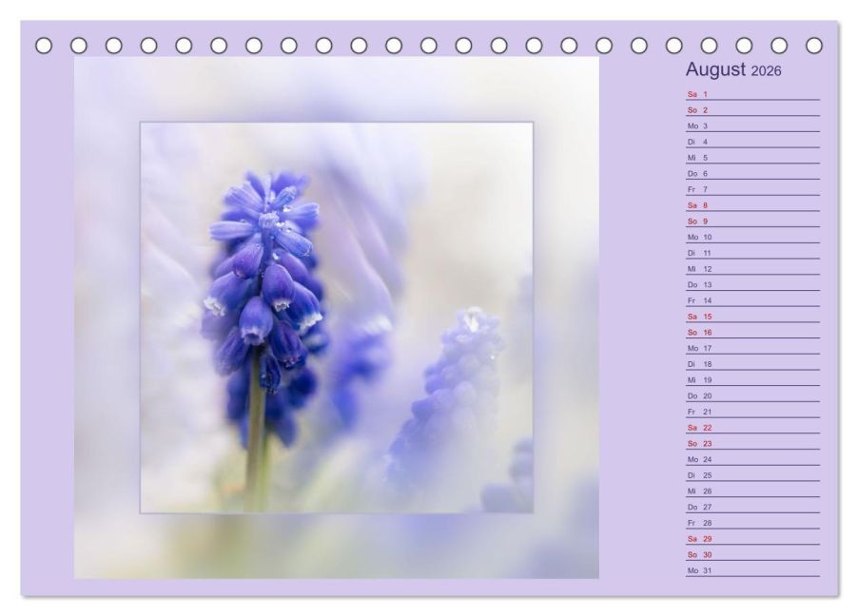Screen dimensions: 858x616
Task: Select the Fr 28 date row
Action: (x=751, y=523)
